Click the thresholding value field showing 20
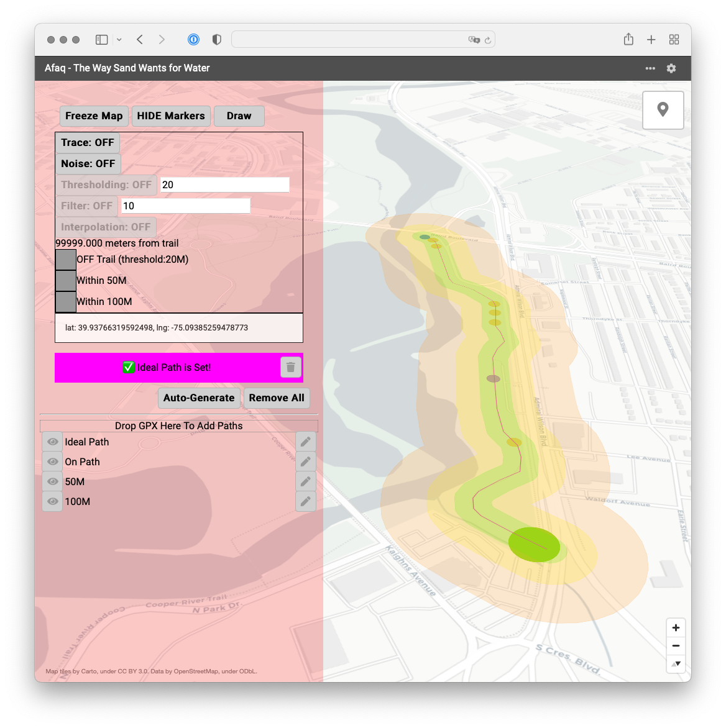 pyautogui.click(x=225, y=184)
